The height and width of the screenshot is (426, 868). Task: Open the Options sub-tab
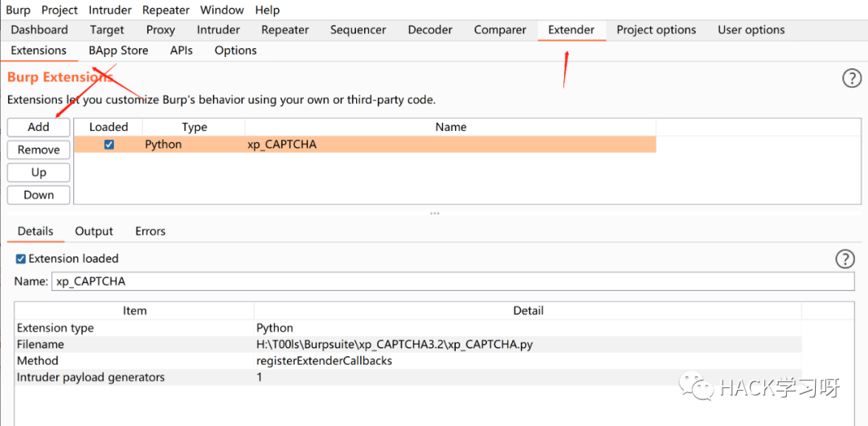click(235, 51)
